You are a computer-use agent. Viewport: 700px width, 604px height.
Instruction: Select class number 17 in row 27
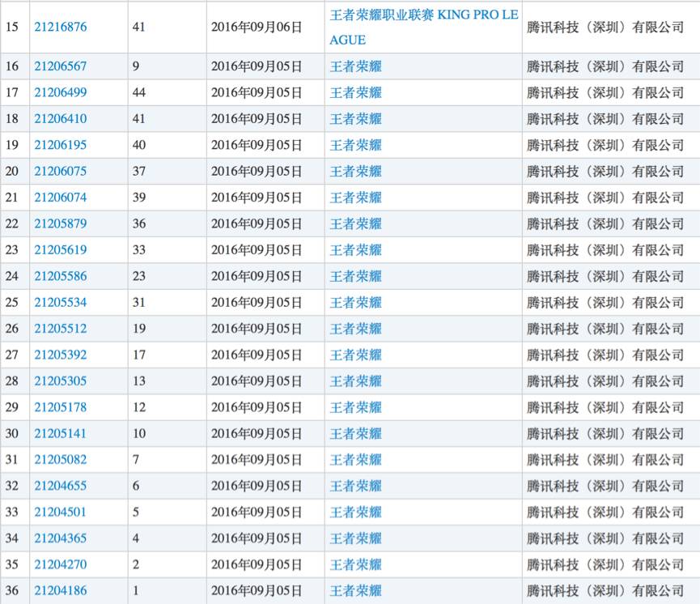tap(139, 355)
